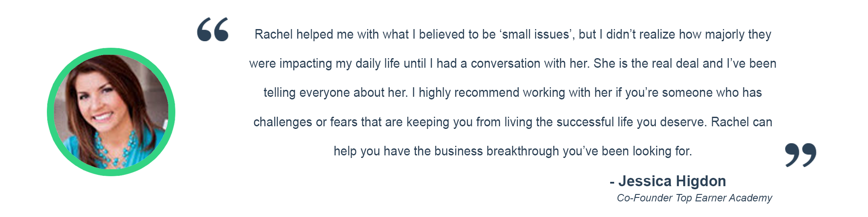Click the line starting 'challenges or fears'

point(513,122)
